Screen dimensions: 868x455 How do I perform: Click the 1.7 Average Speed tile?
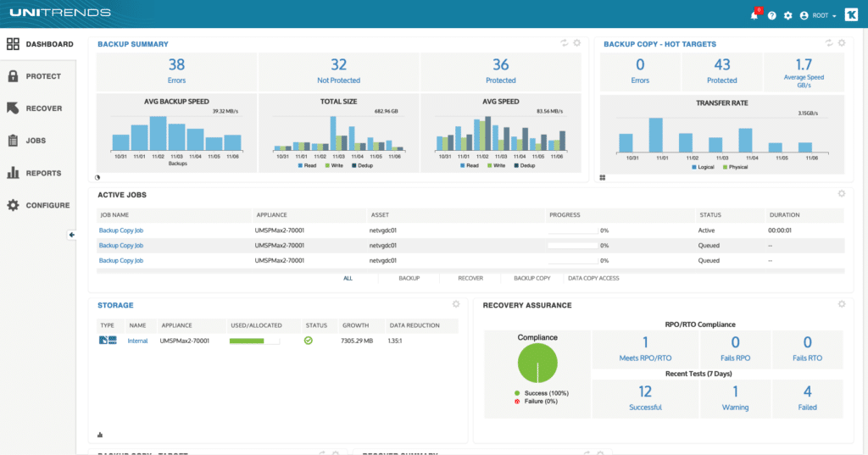point(804,71)
